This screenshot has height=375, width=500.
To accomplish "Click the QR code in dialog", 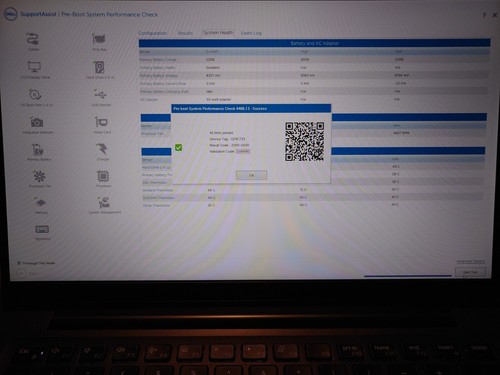I will pos(304,141).
